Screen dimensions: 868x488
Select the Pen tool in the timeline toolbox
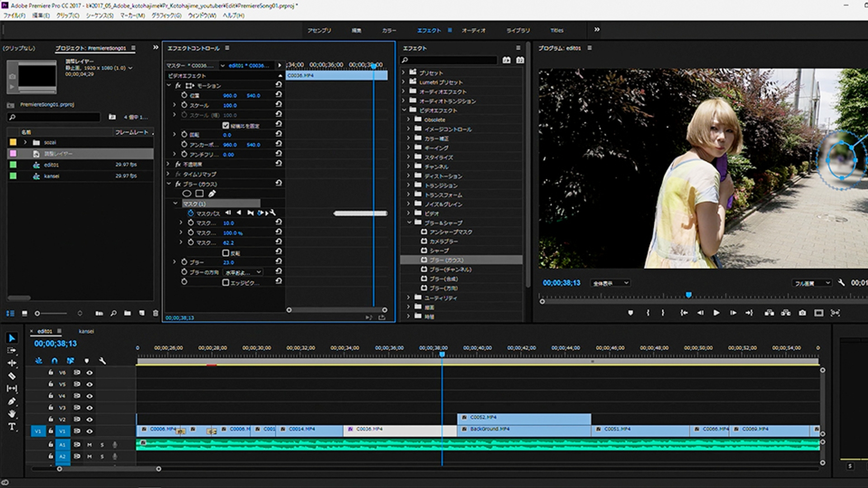coord(12,401)
